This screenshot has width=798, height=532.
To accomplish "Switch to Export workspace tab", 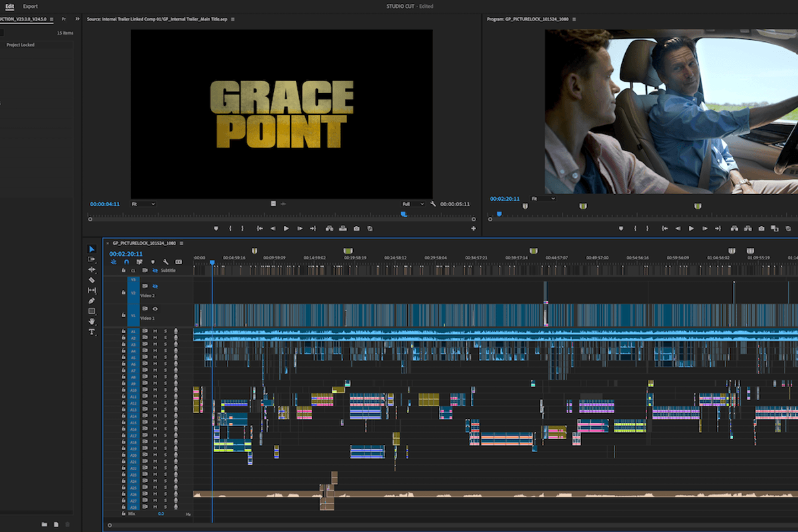I will tap(31, 6).
